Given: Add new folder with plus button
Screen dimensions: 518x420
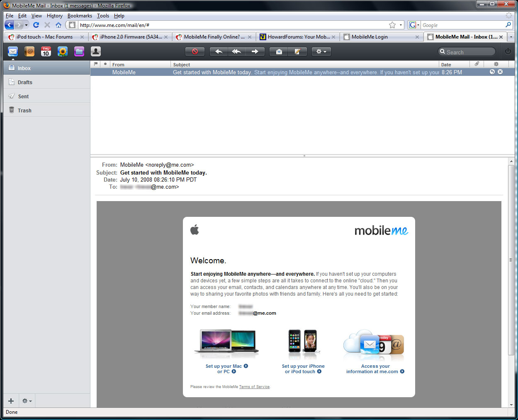Looking at the screenshot, I should point(11,401).
